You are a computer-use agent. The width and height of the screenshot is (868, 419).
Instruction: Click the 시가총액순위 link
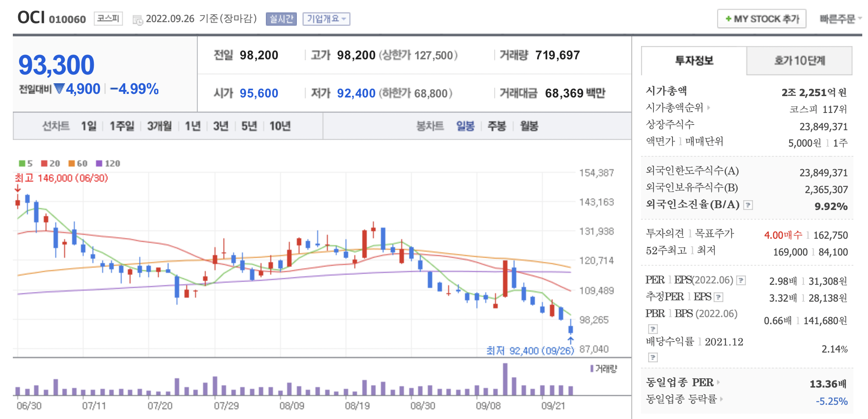pos(674,108)
